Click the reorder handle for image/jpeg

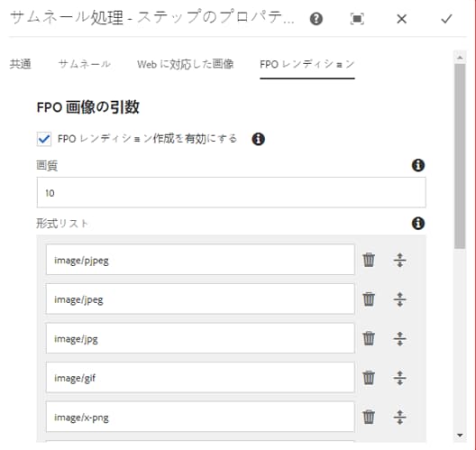pos(399,299)
